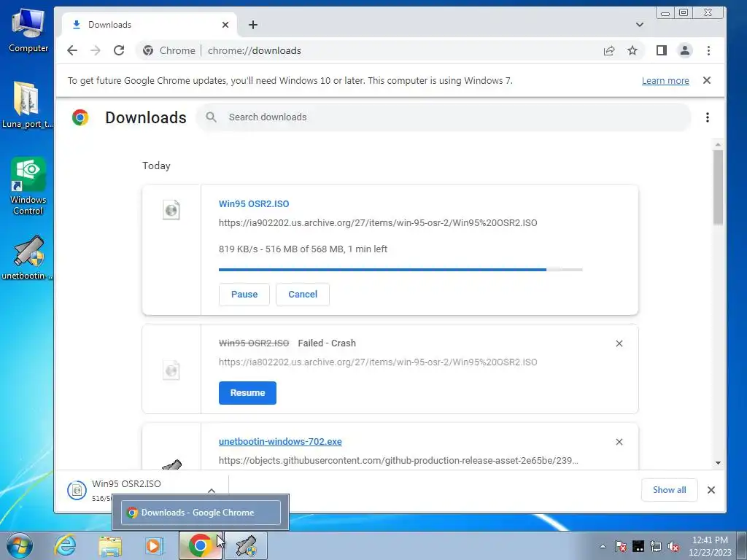Open unetbootin-windows-702.exe download link

point(280,441)
